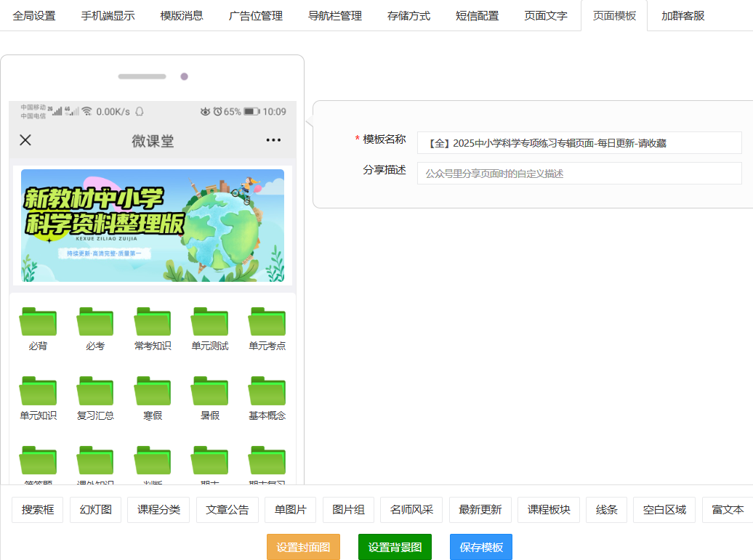The width and height of the screenshot is (753, 560).
Task: Click the X close icon beside 微课堂
Action: click(25, 140)
